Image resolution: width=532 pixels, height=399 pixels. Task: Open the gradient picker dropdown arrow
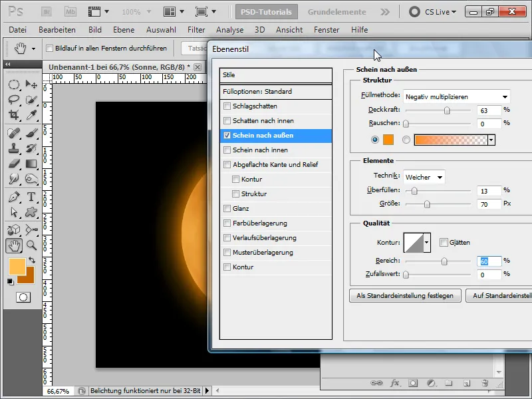[491, 140]
